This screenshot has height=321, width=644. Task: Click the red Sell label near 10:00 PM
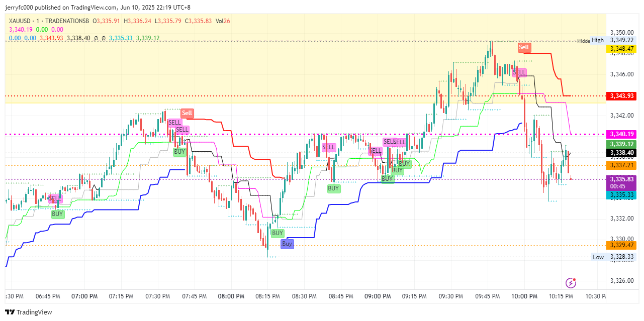[524, 48]
